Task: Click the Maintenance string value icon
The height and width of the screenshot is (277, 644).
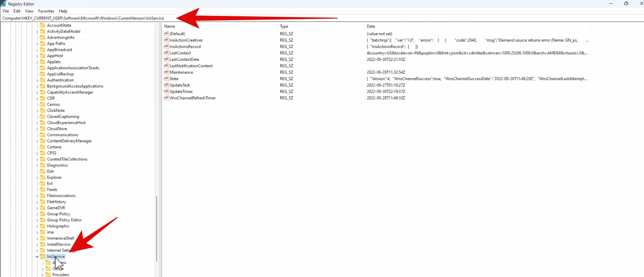Action: pos(166,72)
